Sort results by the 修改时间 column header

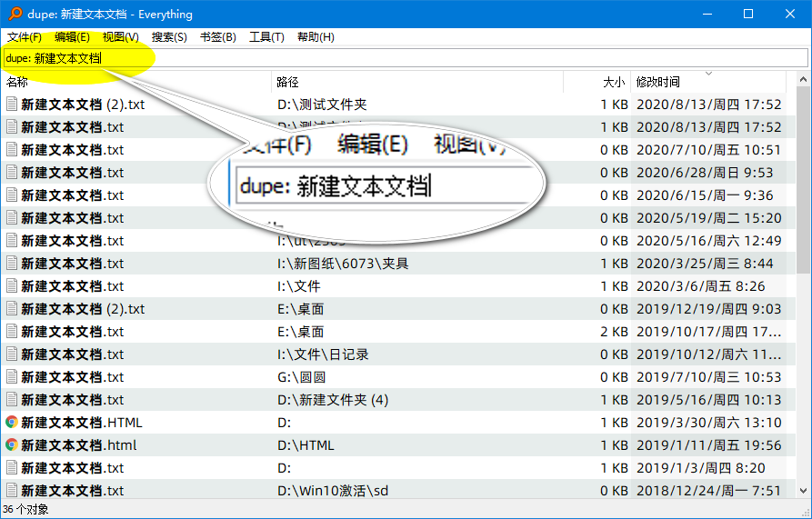click(x=708, y=82)
